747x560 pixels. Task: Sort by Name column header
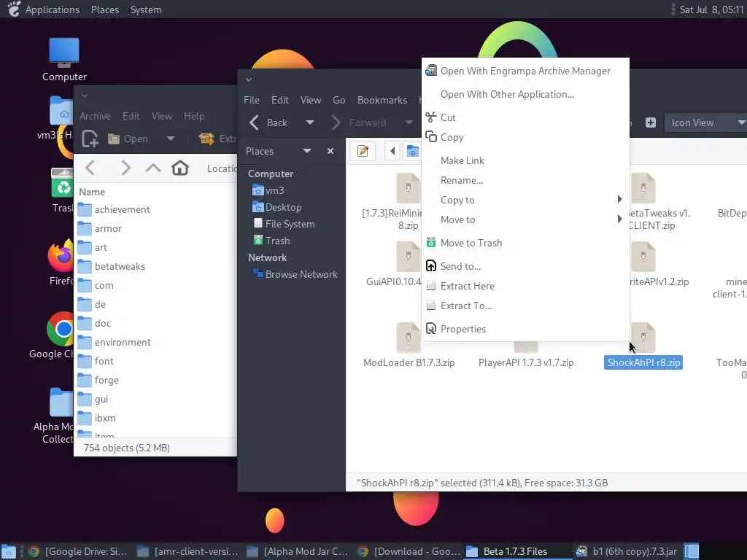click(x=92, y=192)
